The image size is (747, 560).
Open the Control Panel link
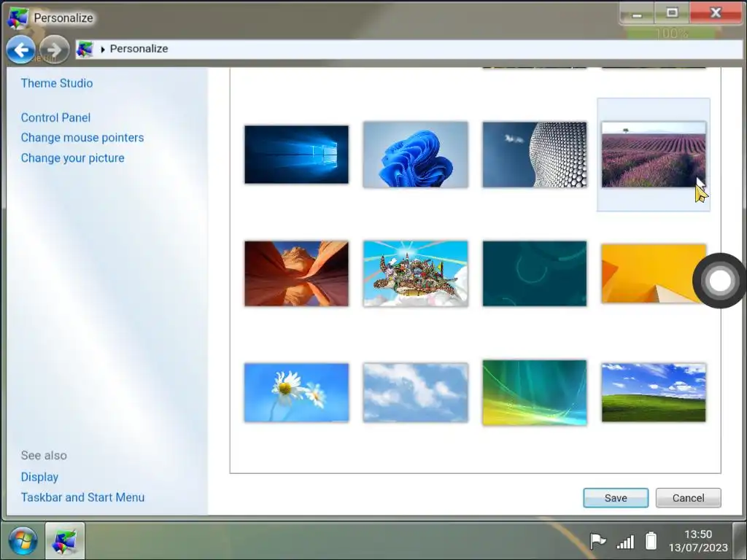[x=55, y=117]
